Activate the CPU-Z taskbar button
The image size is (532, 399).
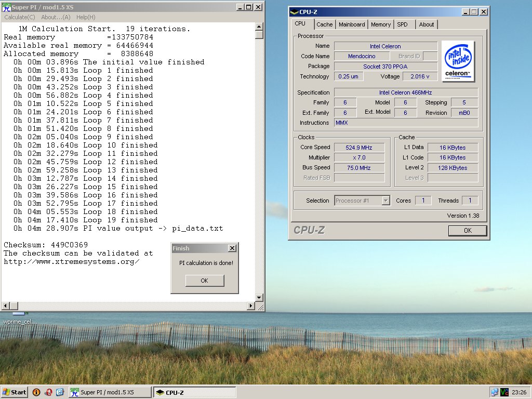[194, 392]
